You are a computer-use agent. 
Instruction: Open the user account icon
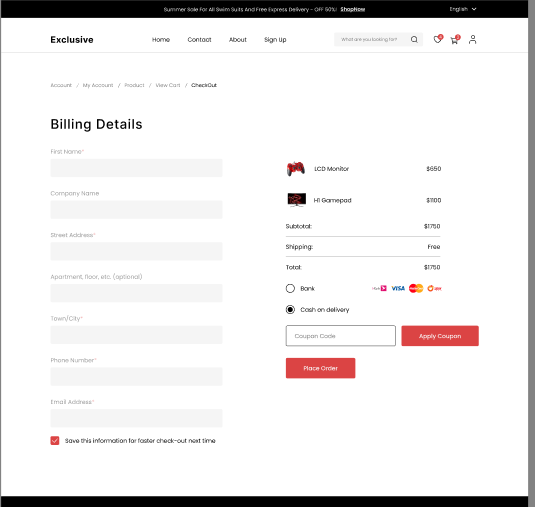tap(473, 40)
